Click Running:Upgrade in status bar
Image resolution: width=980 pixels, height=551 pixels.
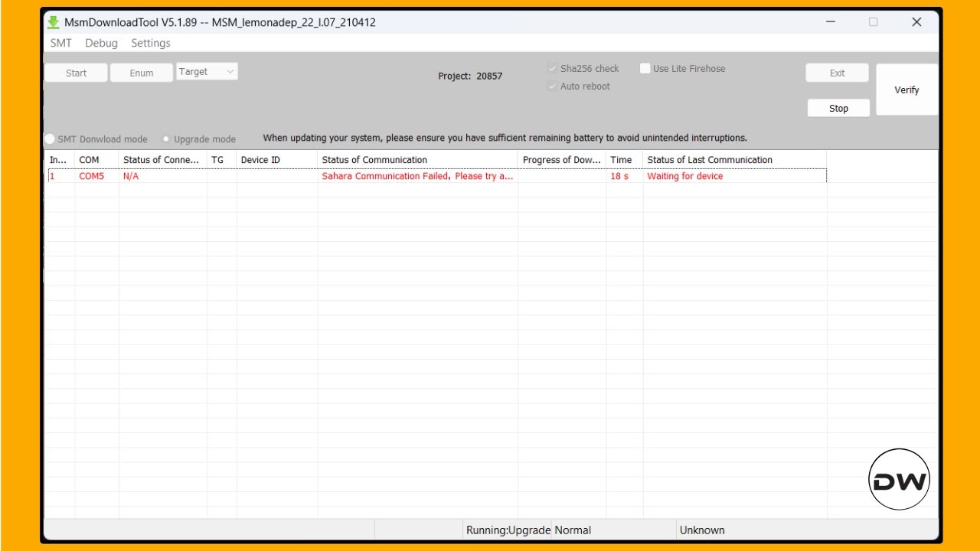[508, 530]
